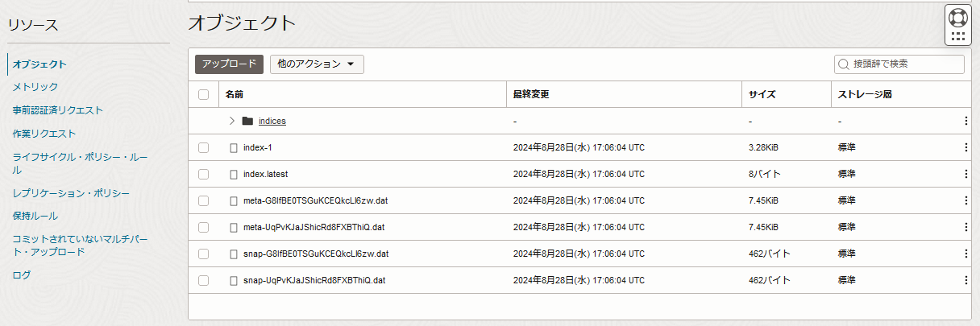Click the オブジェクト section heading
The height and width of the screenshot is (326, 980).
pos(242,23)
